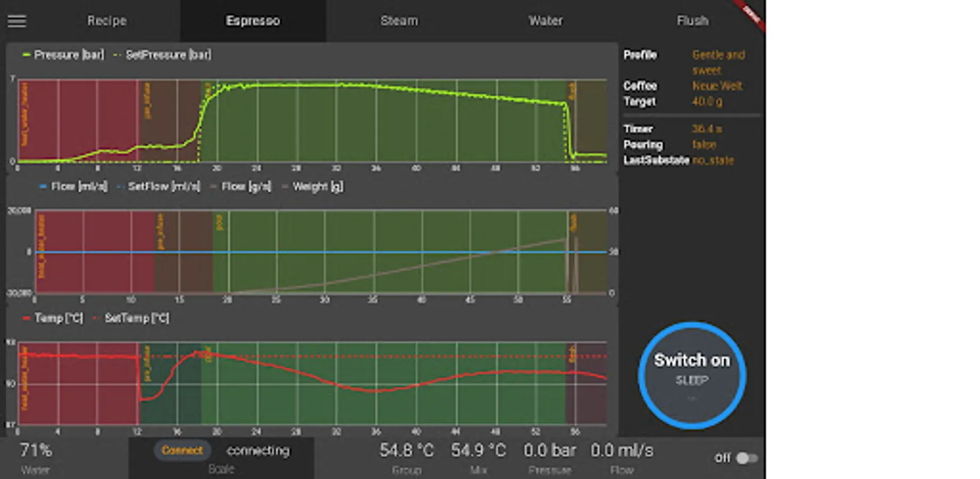This screenshot has height=479, width=980.
Task: Open the hamburger menu
Action: point(17,21)
